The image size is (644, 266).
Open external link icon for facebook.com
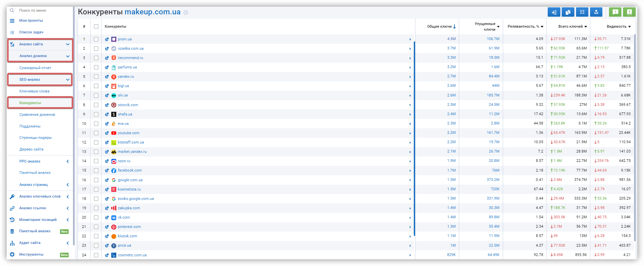[x=107, y=171]
